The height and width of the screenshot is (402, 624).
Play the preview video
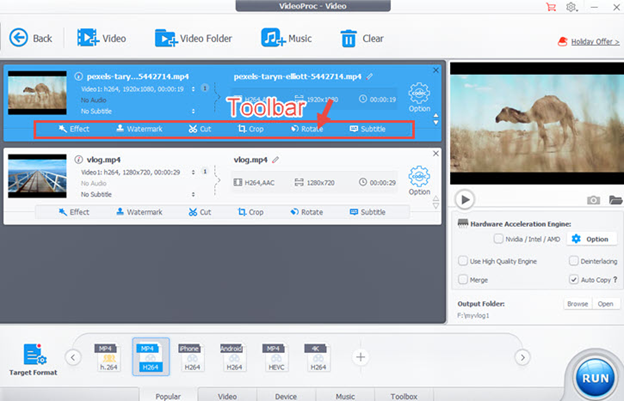tap(465, 199)
